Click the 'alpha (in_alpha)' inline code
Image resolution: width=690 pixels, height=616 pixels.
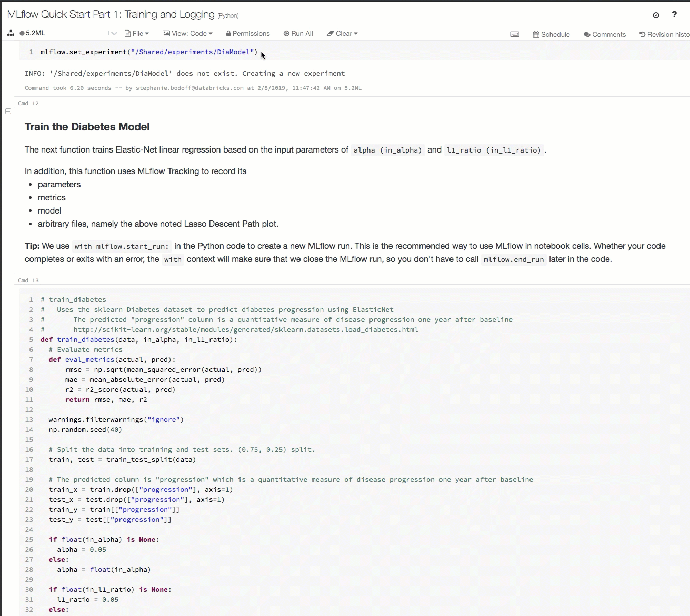click(388, 150)
